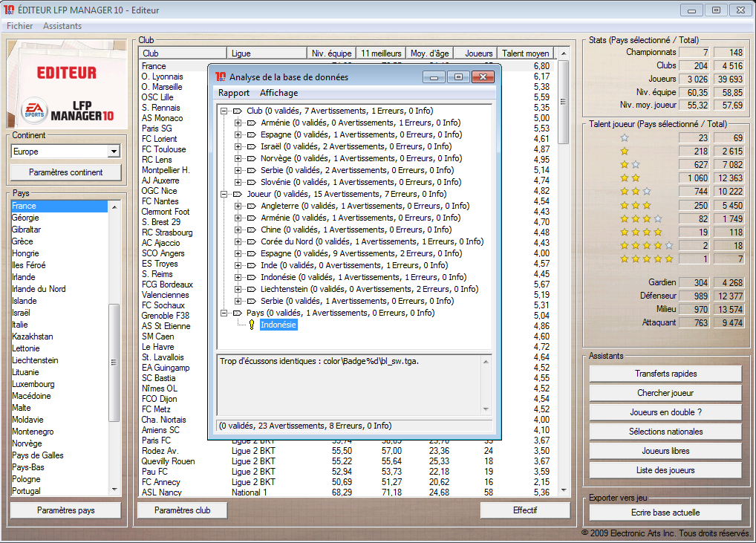Viewport: 756px width, 543px height.
Task: Click the Paramètres pays button
Action: tap(65, 510)
